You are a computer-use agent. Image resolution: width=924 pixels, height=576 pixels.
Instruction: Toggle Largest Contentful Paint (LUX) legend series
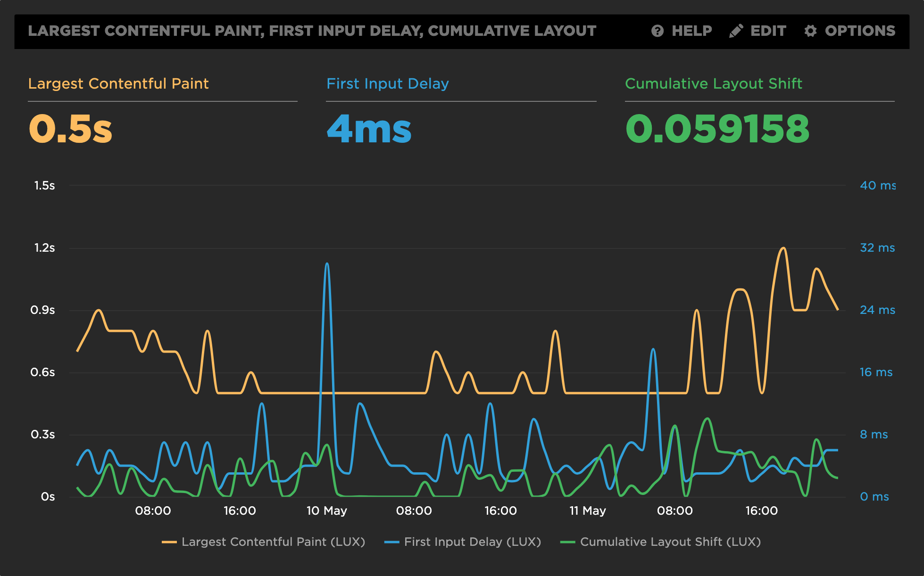[x=273, y=542]
